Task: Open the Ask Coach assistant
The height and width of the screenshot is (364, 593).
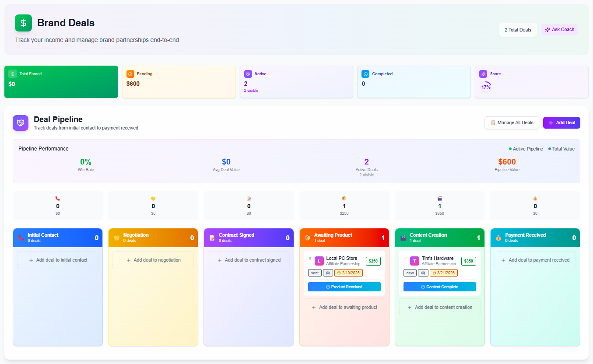Action: [559, 30]
